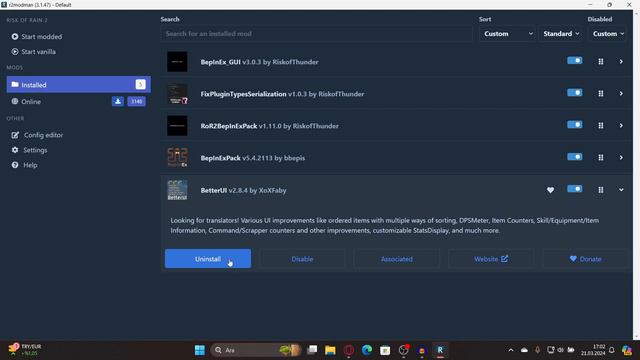Show Associated mods for BetterUI
The height and width of the screenshot is (360, 640).
[x=397, y=259]
